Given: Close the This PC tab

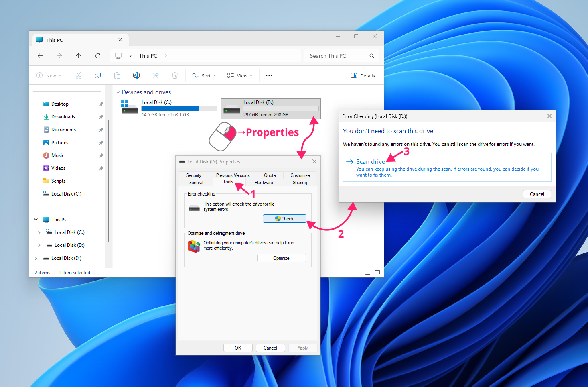Looking at the screenshot, I should click(x=120, y=40).
